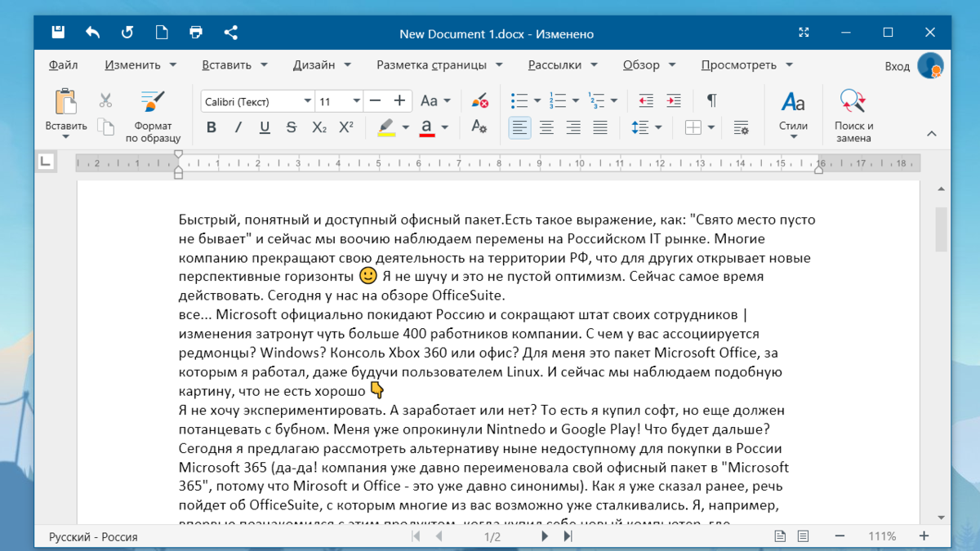Create a new document via page icon
Image resolution: width=980 pixels, height=551 pixels.
162,33
